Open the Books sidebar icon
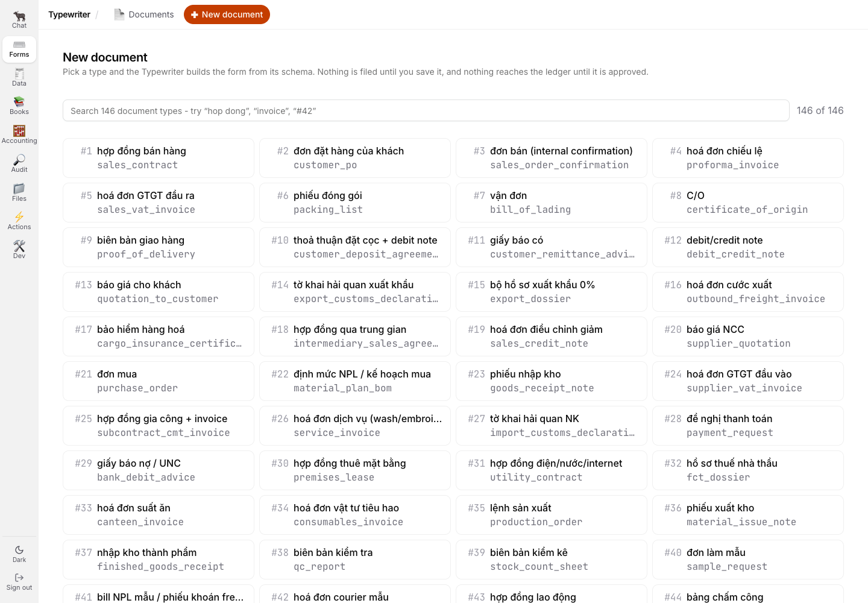The height and width of the screenshot is (603, 868). (x=19, y=106)
